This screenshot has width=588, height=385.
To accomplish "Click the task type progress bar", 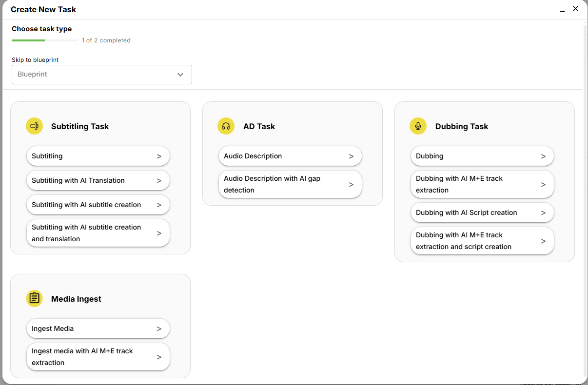I will pos(45,40).
